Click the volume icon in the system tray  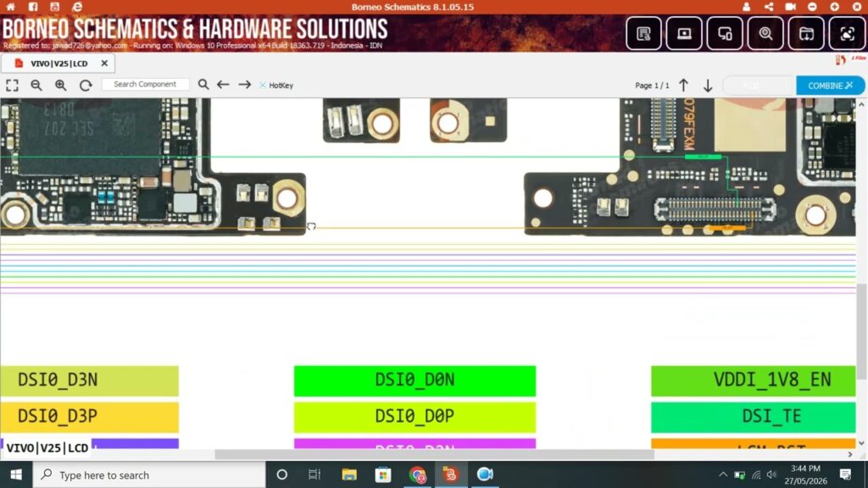(771, 474)
